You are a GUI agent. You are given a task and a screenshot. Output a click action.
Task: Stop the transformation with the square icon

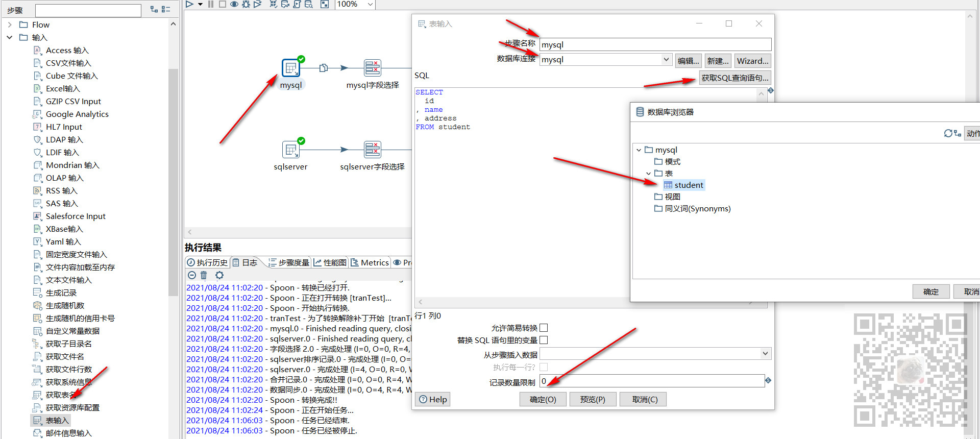coord(222,4)
